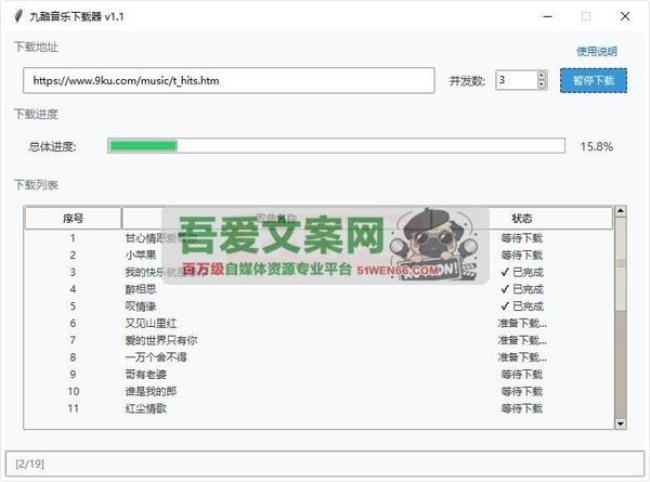650x482 pixels.
Task: Click the [2/19] status bar text
Action: pos(30,463)
